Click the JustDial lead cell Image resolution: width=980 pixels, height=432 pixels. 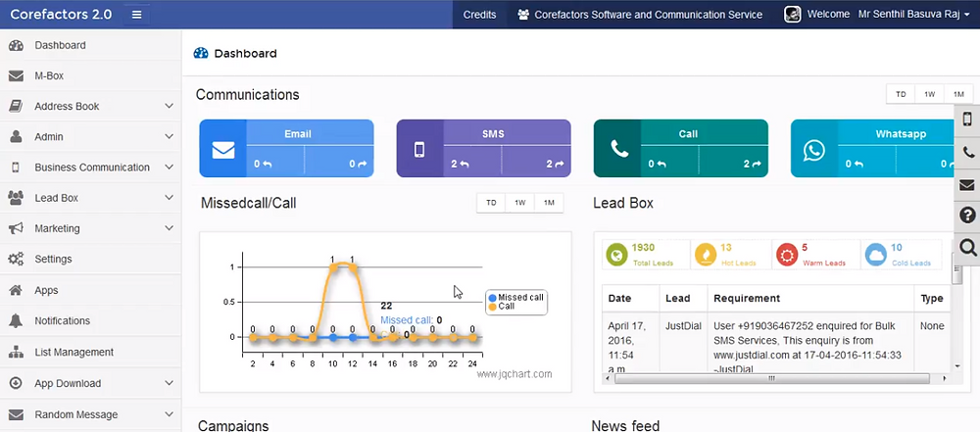[x=683, y=343]
